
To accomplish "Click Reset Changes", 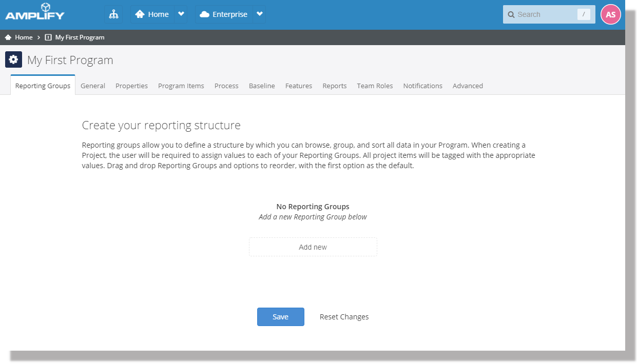I will (x=344, y=317).
